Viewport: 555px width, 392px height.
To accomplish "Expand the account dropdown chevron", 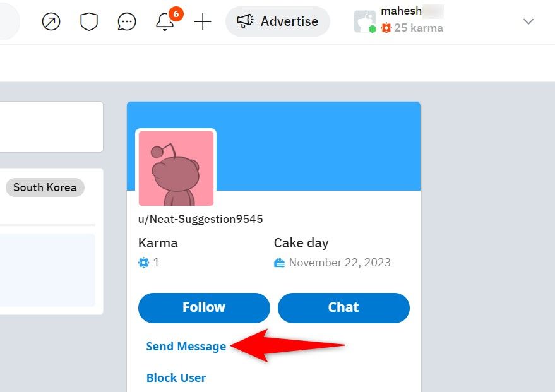I will (528, 22).
